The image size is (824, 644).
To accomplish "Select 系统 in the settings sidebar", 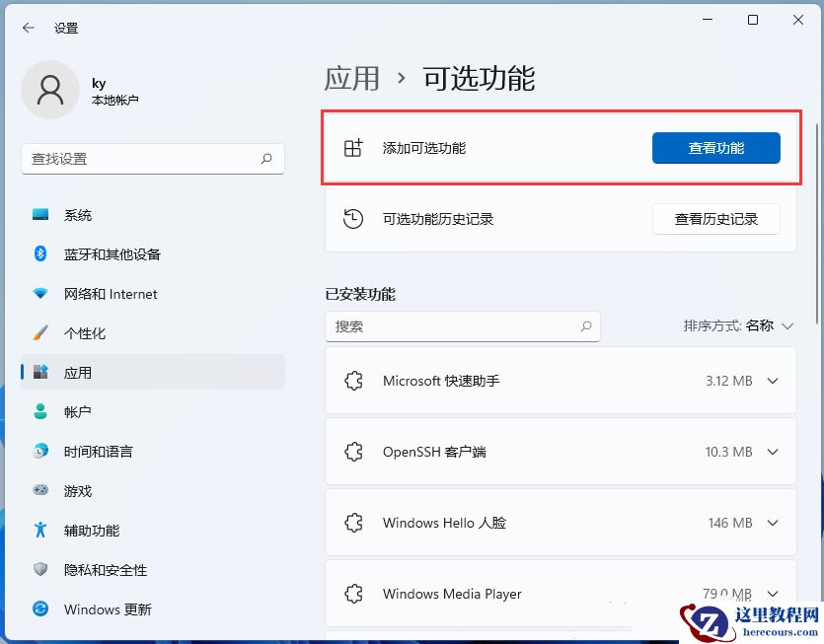I will [78, 215].
